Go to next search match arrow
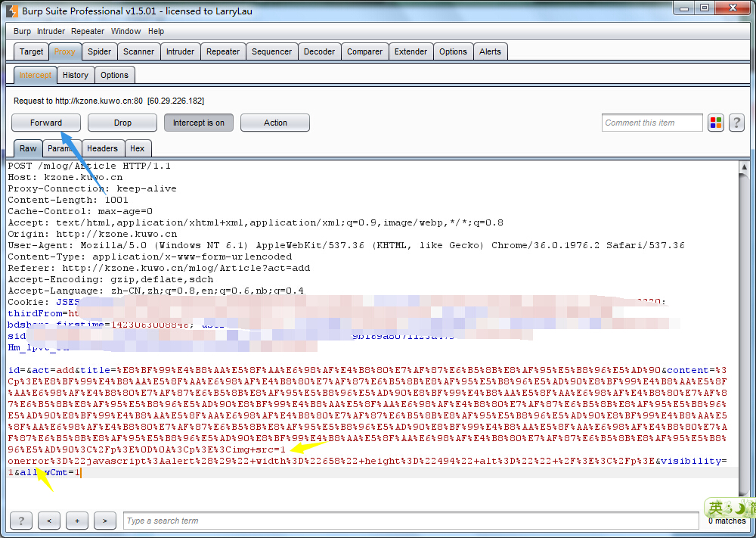The width and height of the screenshot is (756, 538). coord(105,521)
